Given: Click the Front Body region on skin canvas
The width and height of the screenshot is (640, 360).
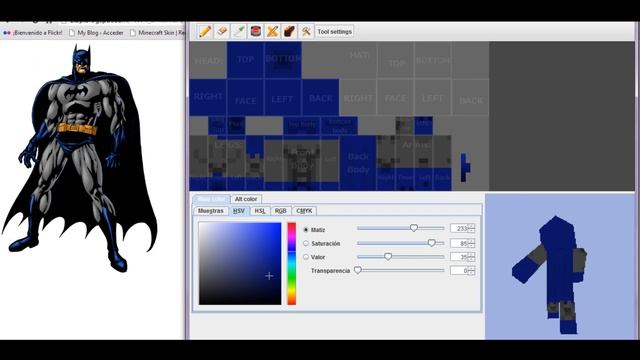Looking at the screenshot, I should (302, 163).
